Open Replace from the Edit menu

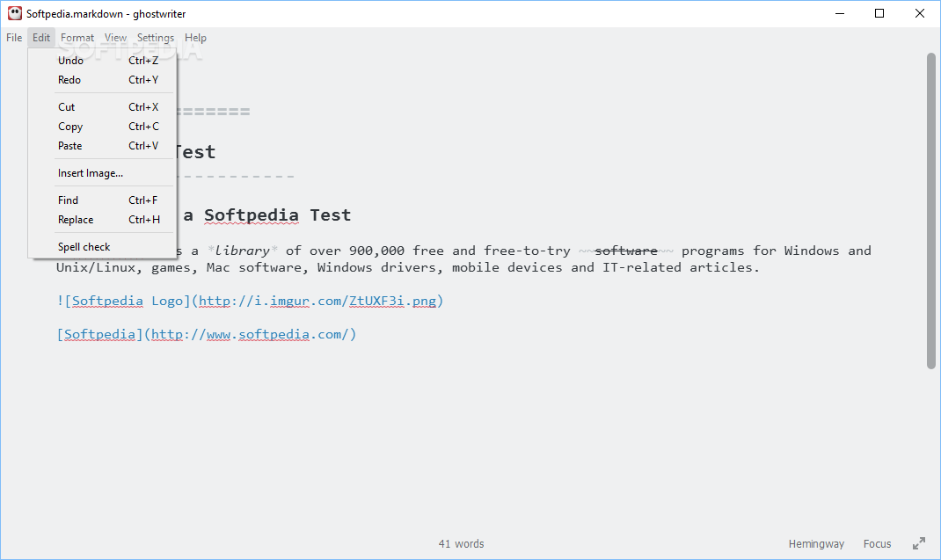point(102,220)
